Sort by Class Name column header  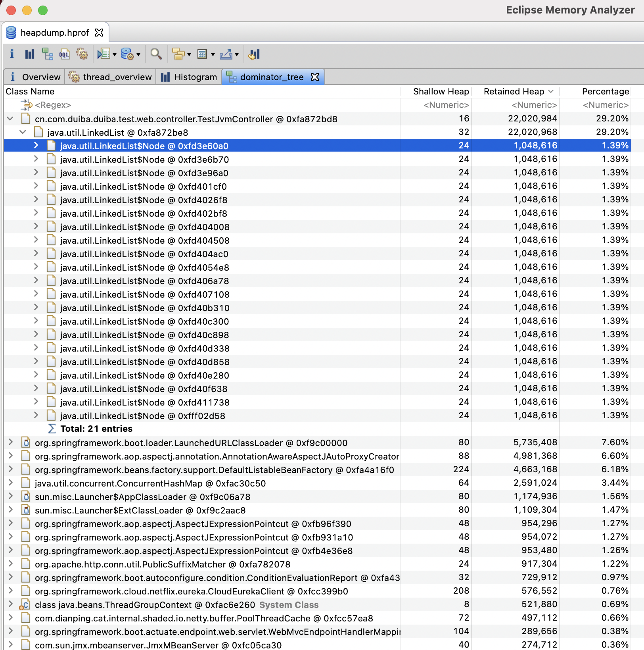[x=201, y=91]
